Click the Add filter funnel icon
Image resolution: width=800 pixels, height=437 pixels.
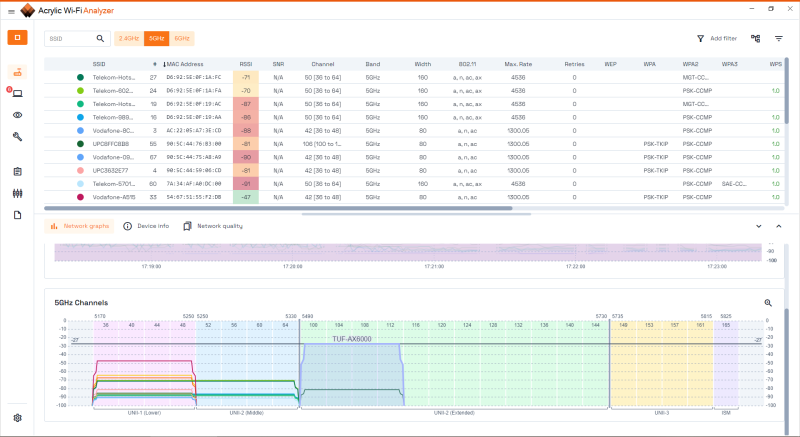click(x=701, y=38)
